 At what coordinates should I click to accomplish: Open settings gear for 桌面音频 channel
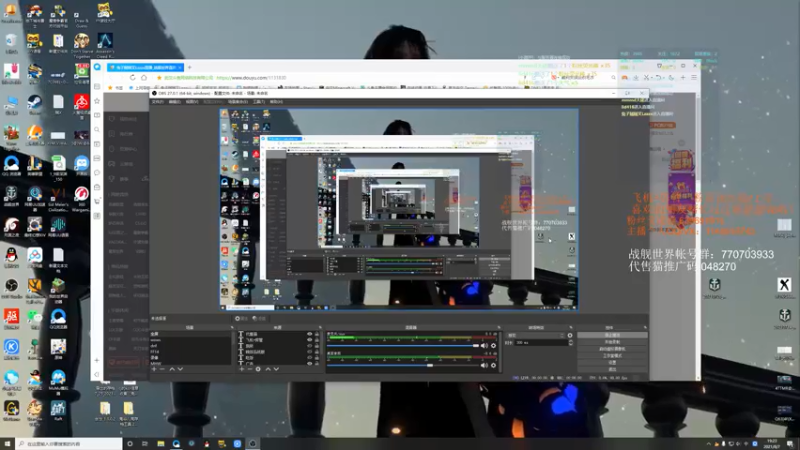493,365
